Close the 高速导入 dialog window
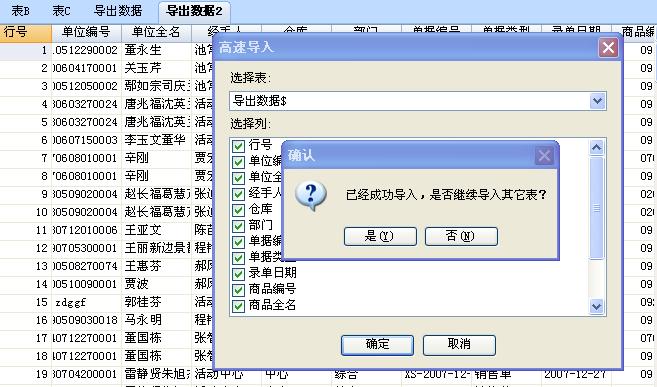Screen dimensions: 657x387 click(x=608, y=48)
